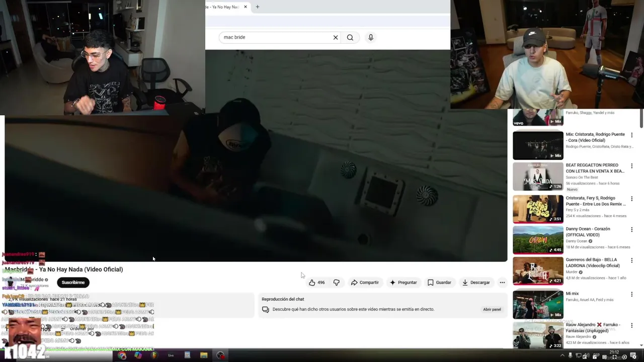This screenshot has width=644, height=362.
Task: Open 'Entre Los Dos Remix' video thumbnail
Action: click(x=538, y=209)
